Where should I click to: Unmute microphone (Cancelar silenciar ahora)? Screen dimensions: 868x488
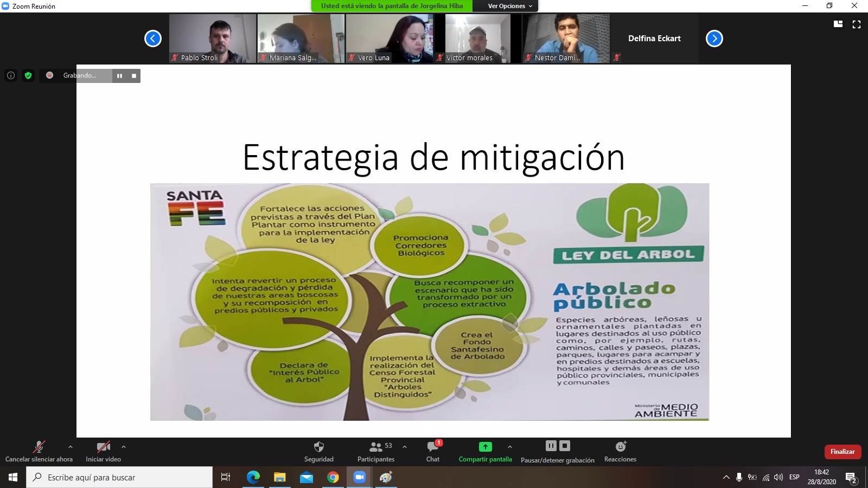[x=39, y=451]
